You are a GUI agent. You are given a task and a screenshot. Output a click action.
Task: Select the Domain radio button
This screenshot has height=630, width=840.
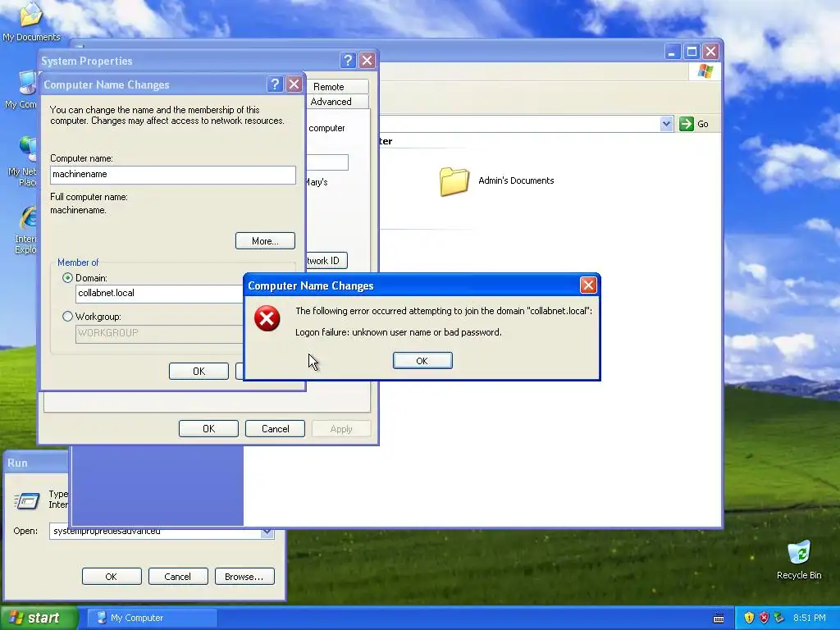point(67,278)
